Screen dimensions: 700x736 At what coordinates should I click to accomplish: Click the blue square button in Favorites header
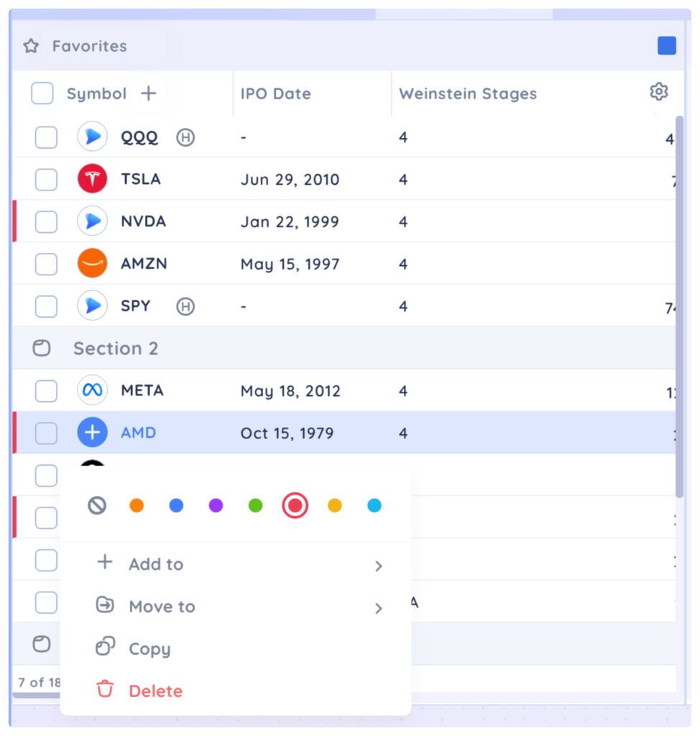coord(667,45)
